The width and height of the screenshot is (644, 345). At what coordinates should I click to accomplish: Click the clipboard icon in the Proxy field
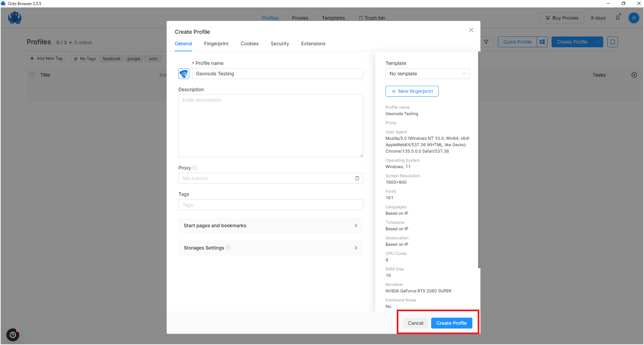pos(357,178)
